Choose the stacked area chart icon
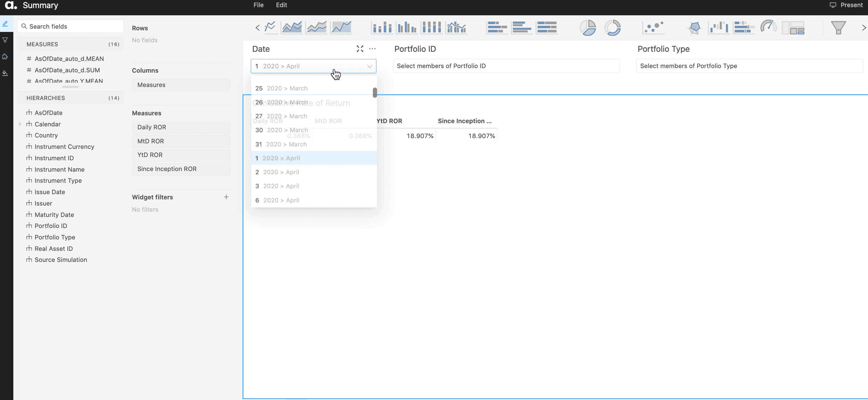 (x=317, y=27)
